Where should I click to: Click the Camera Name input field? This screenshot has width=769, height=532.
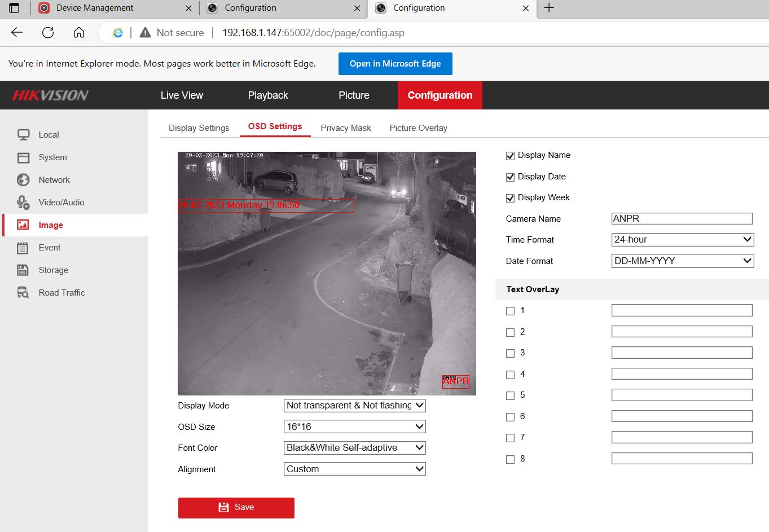tap(682, 219)
